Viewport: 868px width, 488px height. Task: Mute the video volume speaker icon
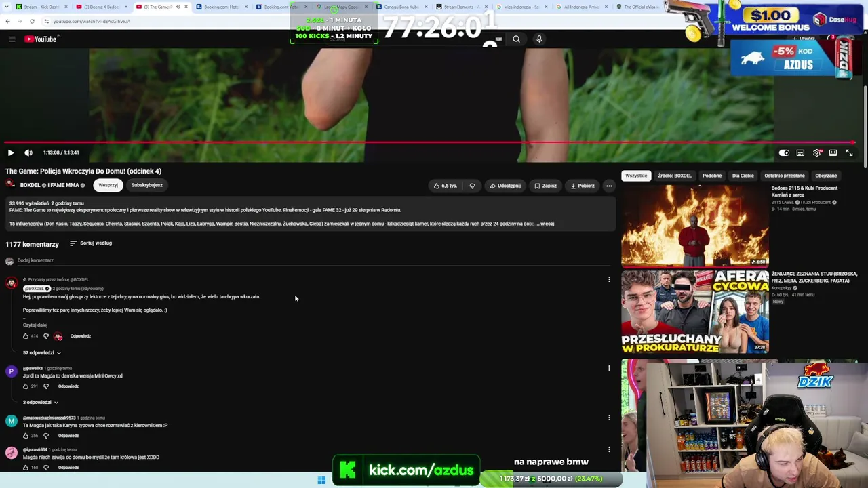point(28,153)
